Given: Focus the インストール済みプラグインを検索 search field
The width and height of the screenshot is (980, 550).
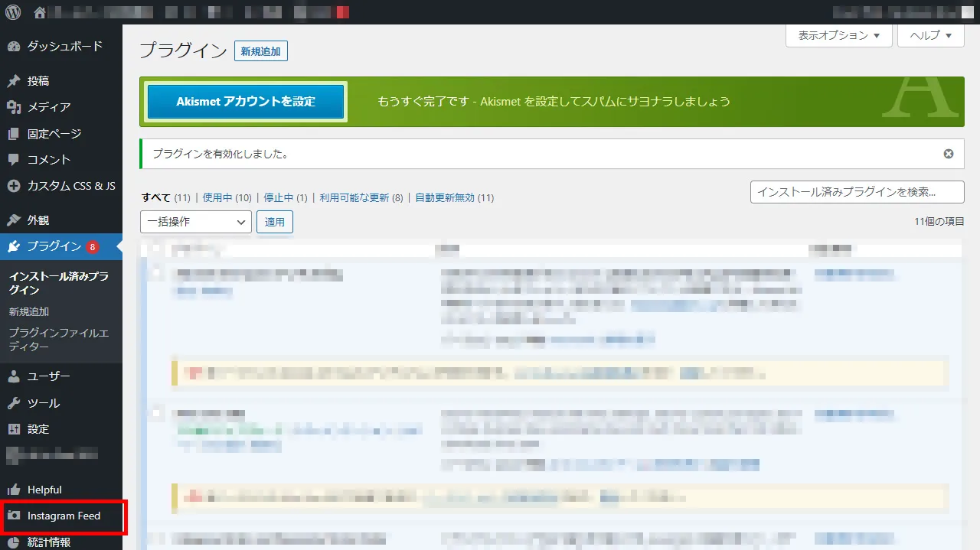Looking at the screenshot, I should click(x=857, y=192).
